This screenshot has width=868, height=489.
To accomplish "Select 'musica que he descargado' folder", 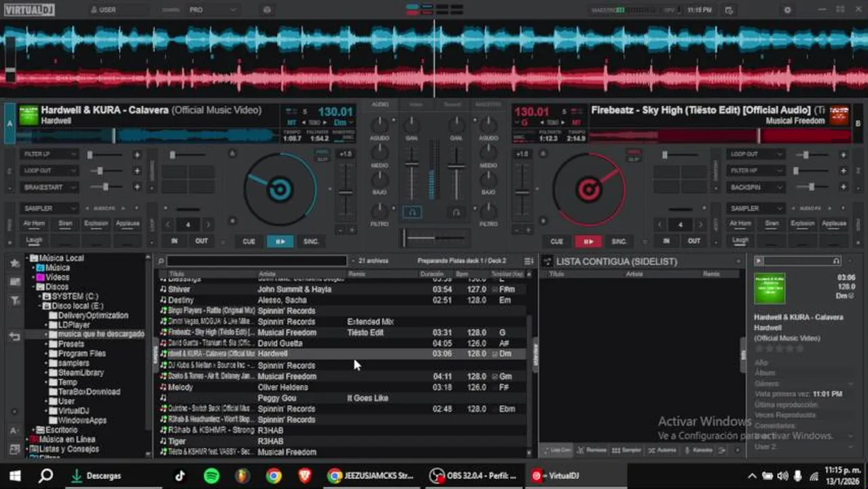I will click(x=101, y=335).
